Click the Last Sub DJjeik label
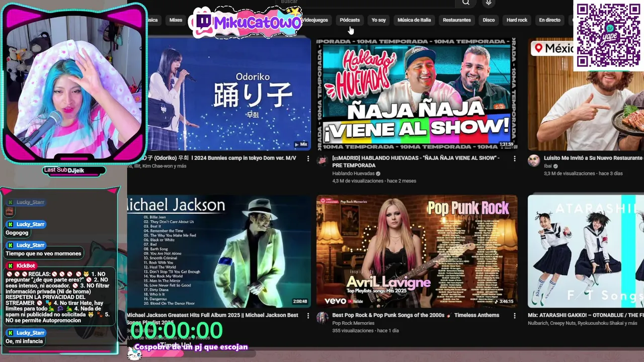644x362 pixels. [73, 170]
